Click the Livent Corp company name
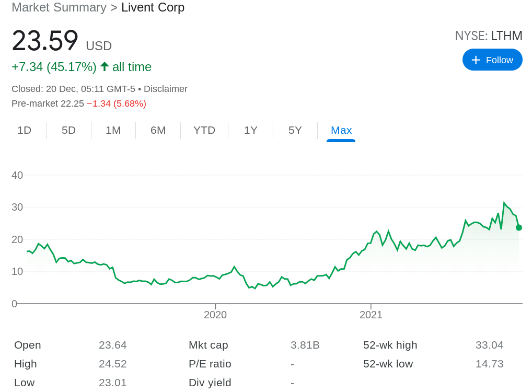532x392 pixels. coord(153,7)
